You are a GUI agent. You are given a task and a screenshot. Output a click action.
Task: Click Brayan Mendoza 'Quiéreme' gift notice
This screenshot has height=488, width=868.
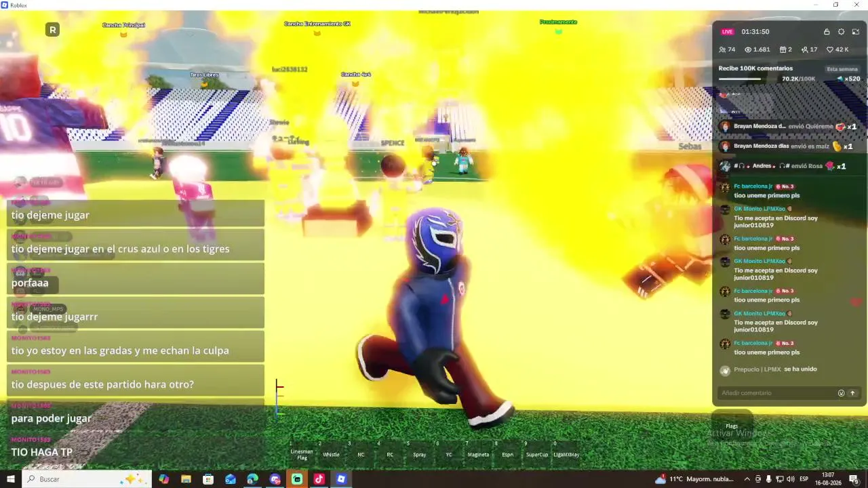click(x=789, y=127)
